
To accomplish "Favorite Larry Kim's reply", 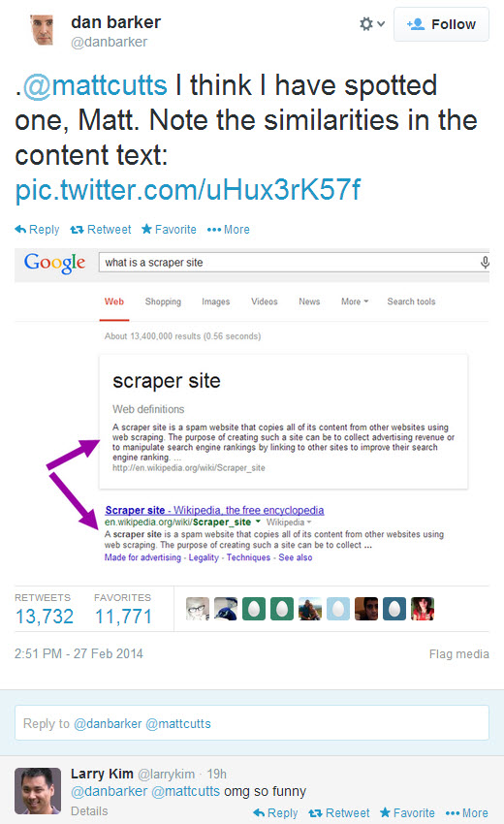I will [407, 813].
